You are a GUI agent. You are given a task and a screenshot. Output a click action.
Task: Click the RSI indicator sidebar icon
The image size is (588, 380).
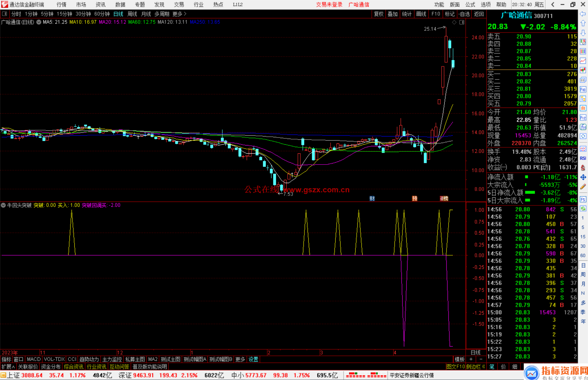pyautogui.click(x=583, y=158)
